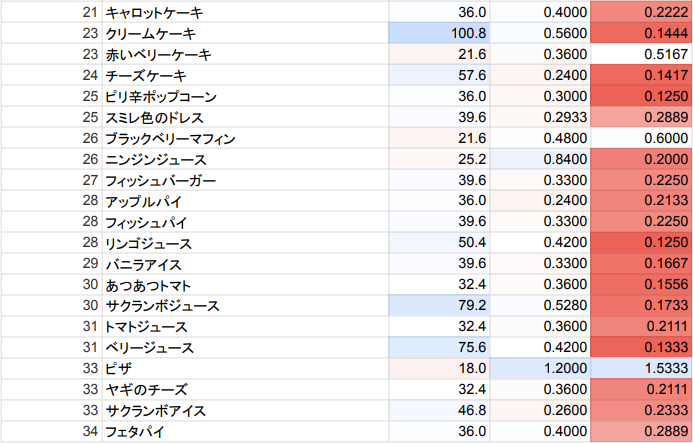This screenshot has height=443, width=693.
Task: Select the cell with value 1.5333
Action: coord(641,368)
